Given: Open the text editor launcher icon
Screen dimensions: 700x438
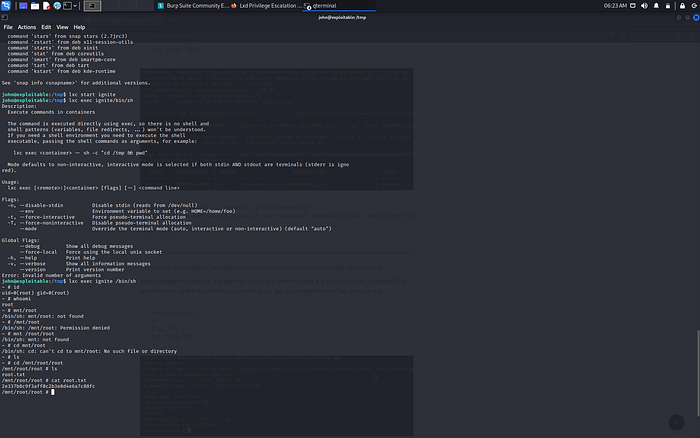Looking at the screenshot, I should click(46, 6).
